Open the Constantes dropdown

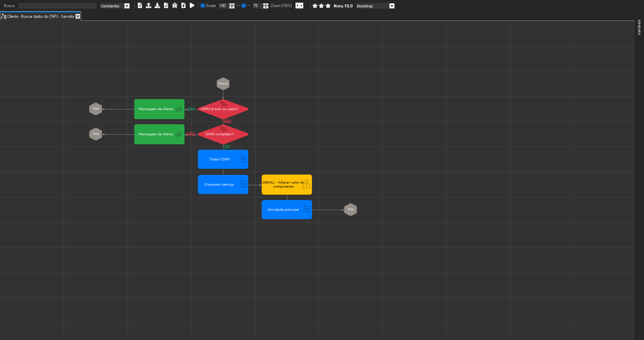click(127, 6)
